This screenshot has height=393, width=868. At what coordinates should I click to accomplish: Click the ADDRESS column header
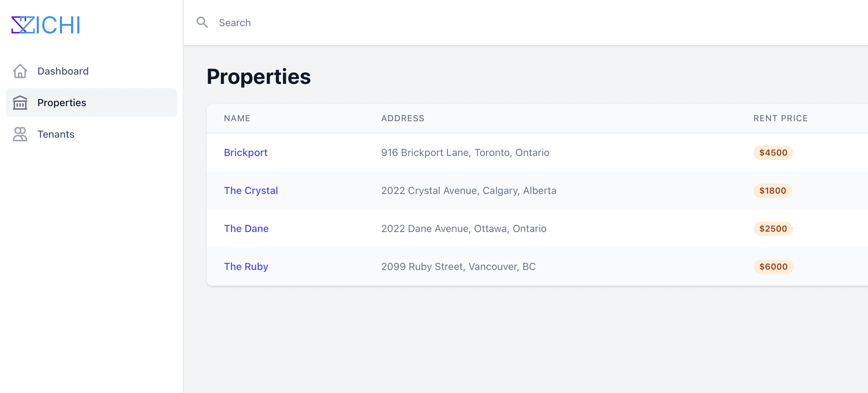402,118
